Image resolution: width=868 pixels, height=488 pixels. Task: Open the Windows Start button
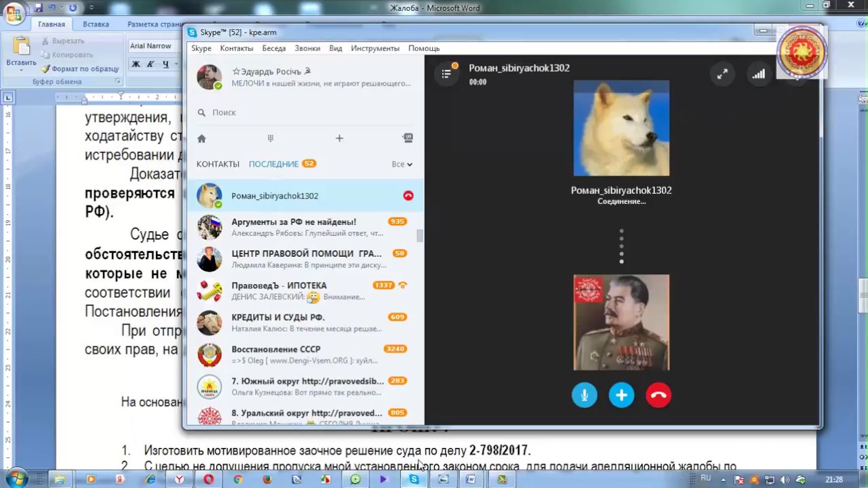click(x=16, y=479)
